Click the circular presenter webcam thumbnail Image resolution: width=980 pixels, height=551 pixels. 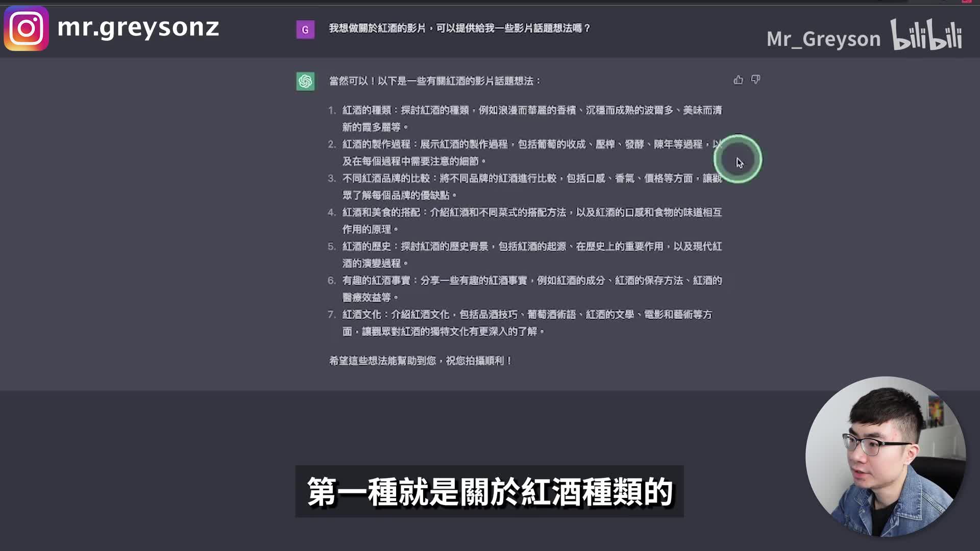pos(885,456)
